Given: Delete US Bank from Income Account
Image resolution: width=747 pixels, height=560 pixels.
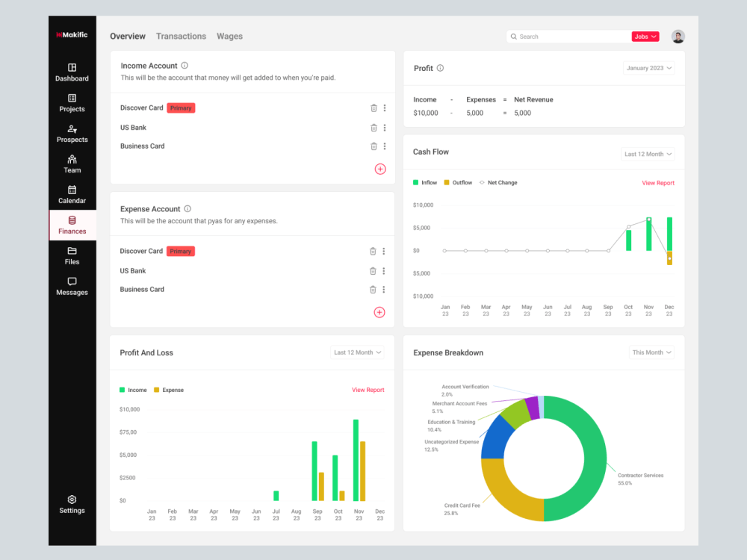Looking at the screenshot, I should pyautogui.click(x=373, y=128).
